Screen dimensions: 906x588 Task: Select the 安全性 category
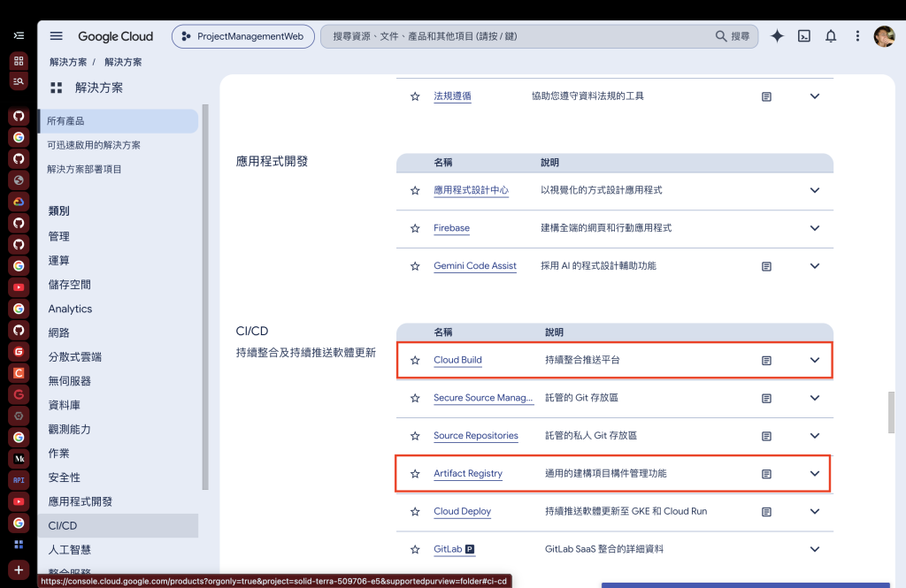pyautogui.click(x=64, y=477)
